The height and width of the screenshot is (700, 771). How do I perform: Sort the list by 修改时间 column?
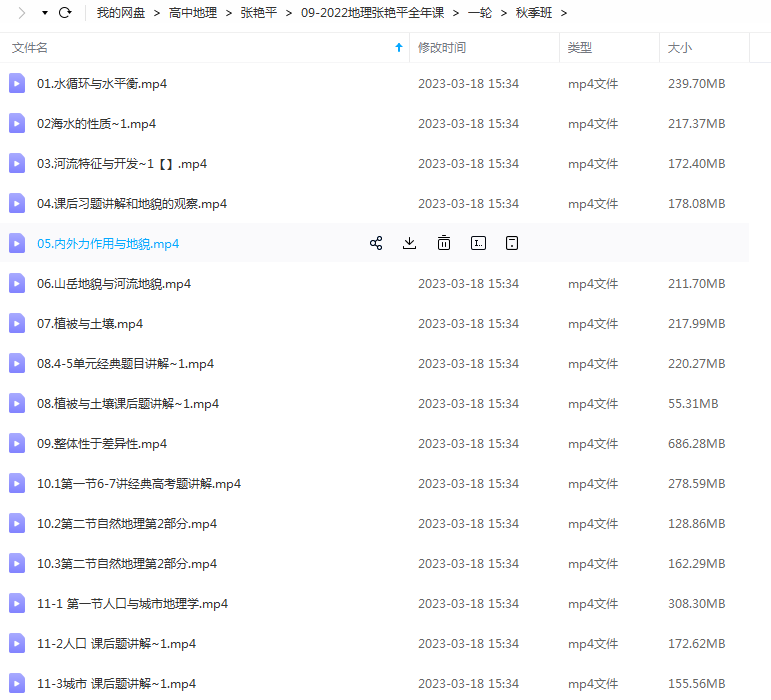point(441,48)
